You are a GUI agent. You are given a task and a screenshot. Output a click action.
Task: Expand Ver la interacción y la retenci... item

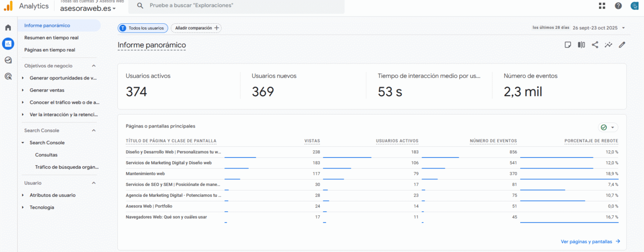(x=23, y=115)
